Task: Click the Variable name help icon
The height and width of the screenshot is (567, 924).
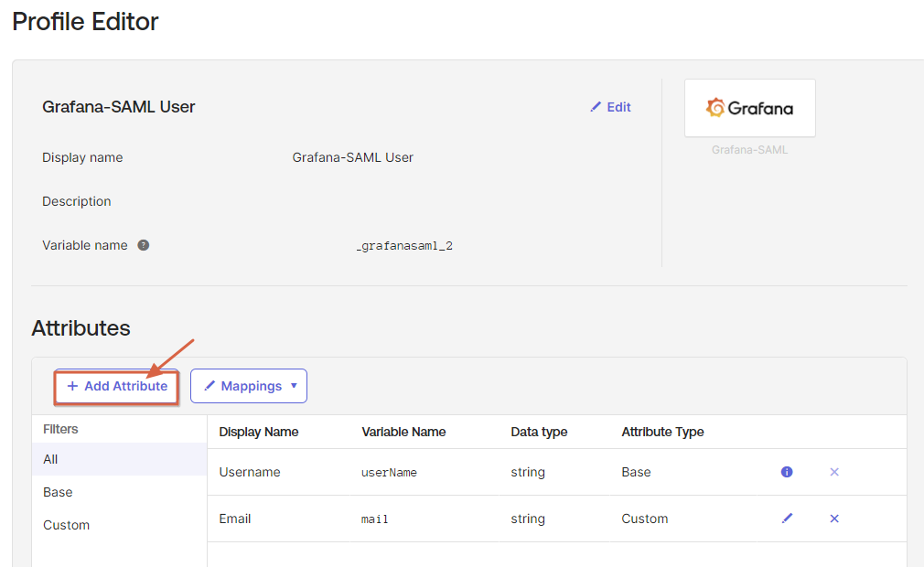Action: (144, 245)
